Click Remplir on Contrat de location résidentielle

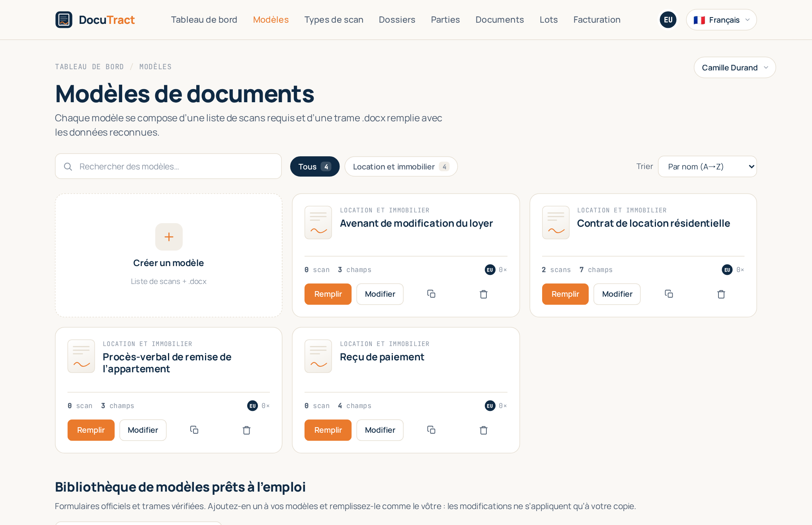tap(565, 294)
